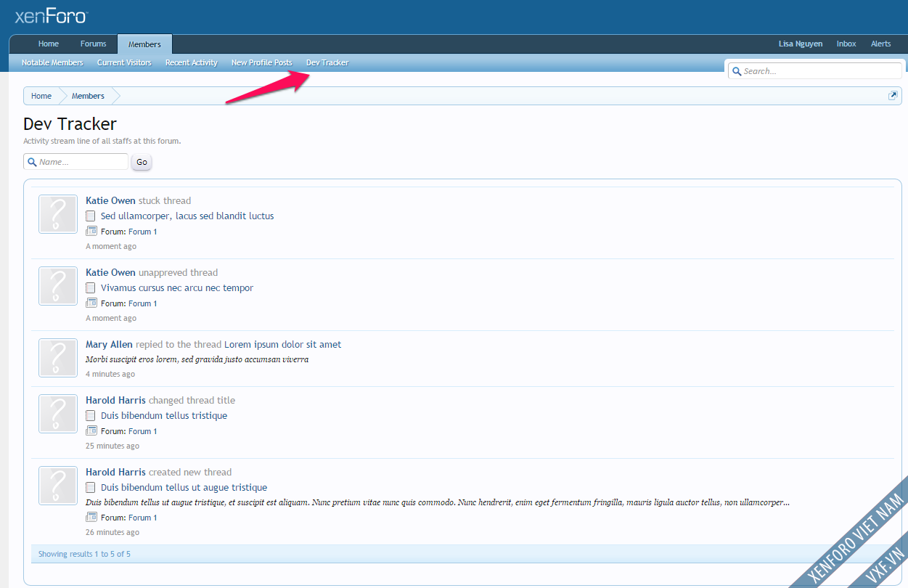Viewport: 908px width, 588px height.
Task: Open Harold Harris profile on changed thread title entry
Action: pyautogui.click(x=115, y=400)
